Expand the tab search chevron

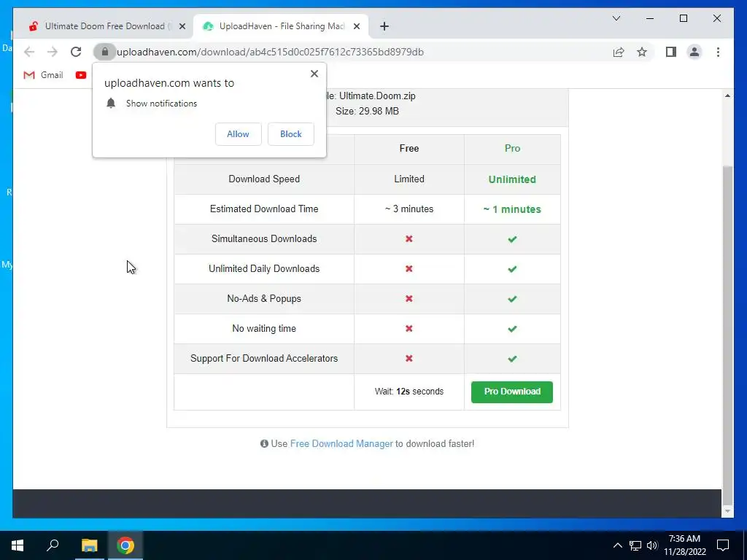[616, 18]
